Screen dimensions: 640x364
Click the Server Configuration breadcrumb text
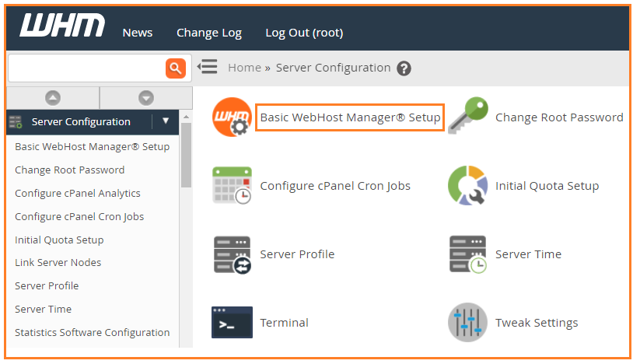pos(333,68)
